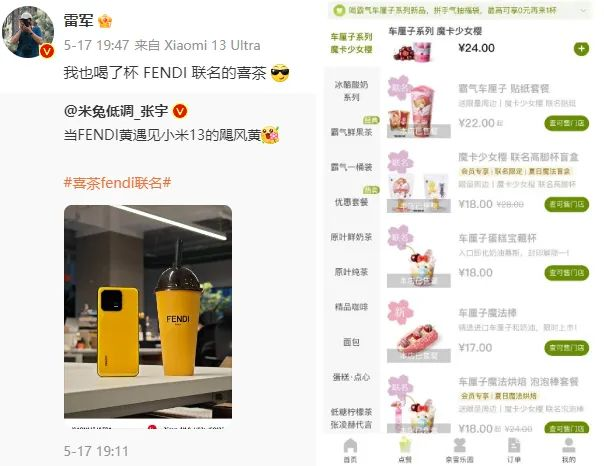Click 雷军's profile avatar photo

click(x=28, y=32)
